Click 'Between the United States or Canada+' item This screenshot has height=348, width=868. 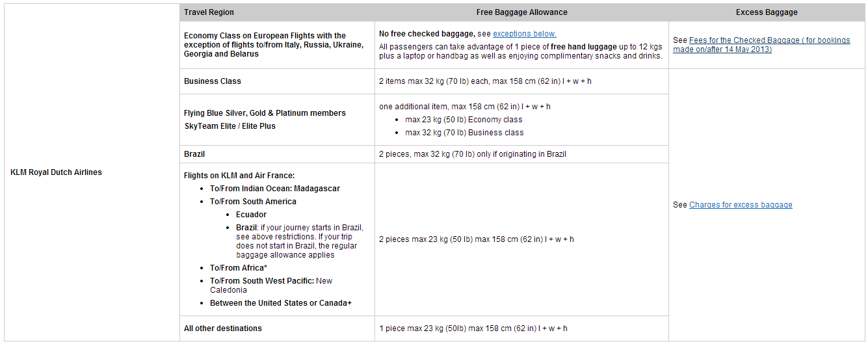pyautogui.click(x=281, y=303)
